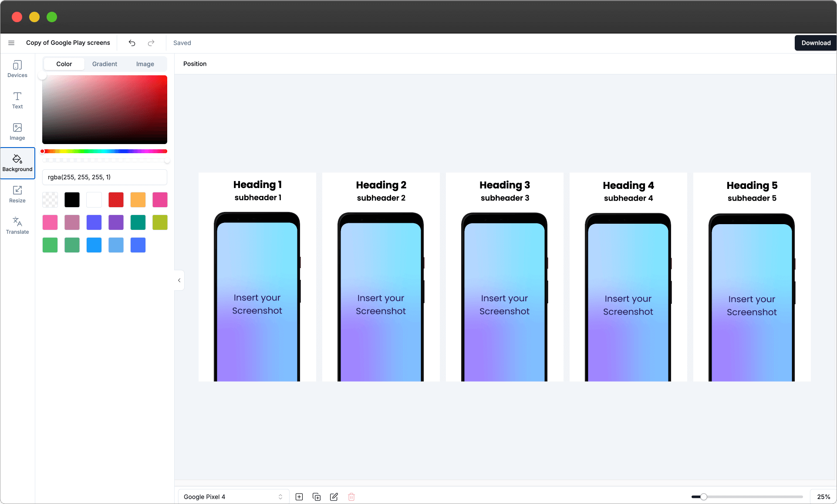Switch to the Image background tab
Viewport: 837px width, 504px height.
pyautogui.click(x=145, y=64)
